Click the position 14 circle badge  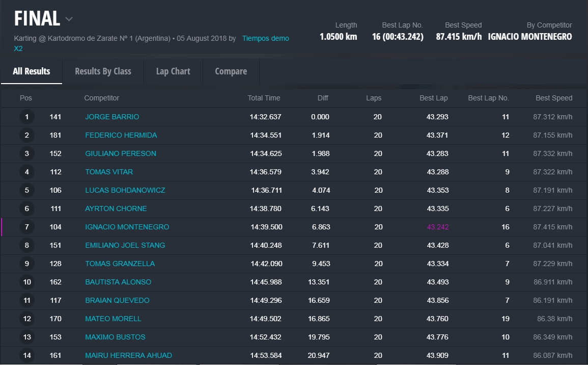tap(27, 355)
